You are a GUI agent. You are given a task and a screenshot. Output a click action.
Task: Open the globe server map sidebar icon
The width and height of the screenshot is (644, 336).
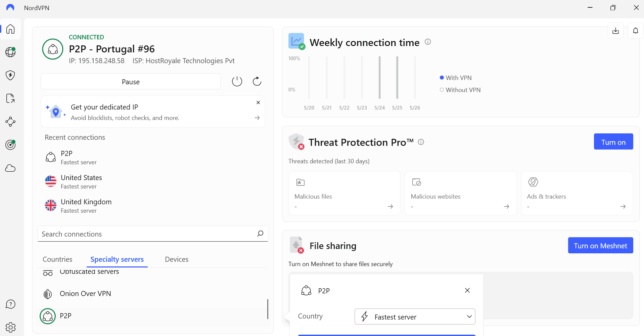coord(10,52)
